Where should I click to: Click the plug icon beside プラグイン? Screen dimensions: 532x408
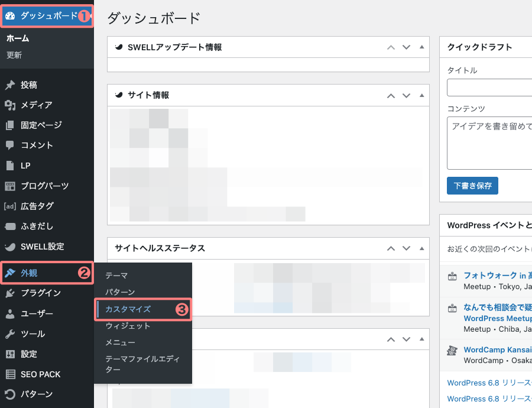[10, 293]
